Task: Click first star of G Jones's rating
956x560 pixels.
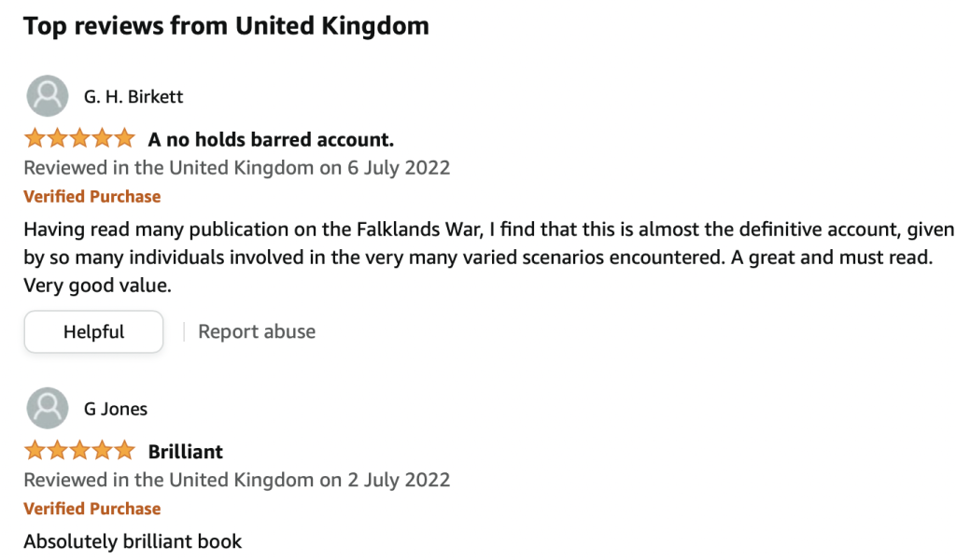Action: click(x=35, y=451)
